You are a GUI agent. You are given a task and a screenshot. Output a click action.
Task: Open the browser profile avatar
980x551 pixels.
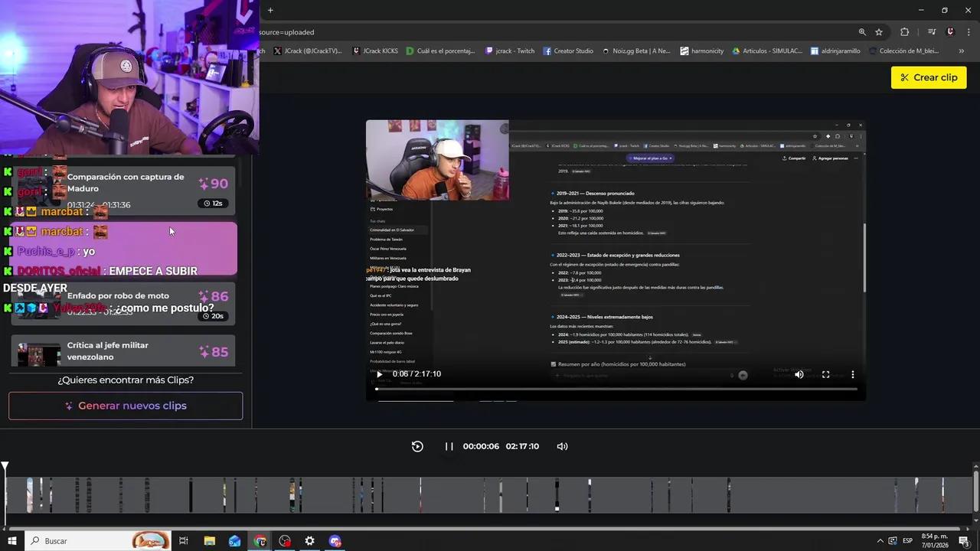click(x=950, y=32)
